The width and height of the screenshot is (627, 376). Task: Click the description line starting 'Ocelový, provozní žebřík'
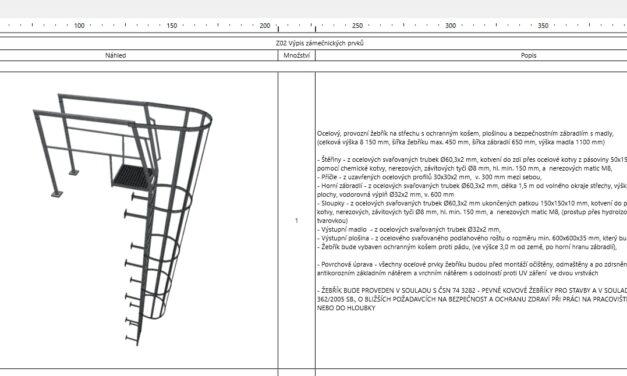pyautogui.click(x=465, y=134)
